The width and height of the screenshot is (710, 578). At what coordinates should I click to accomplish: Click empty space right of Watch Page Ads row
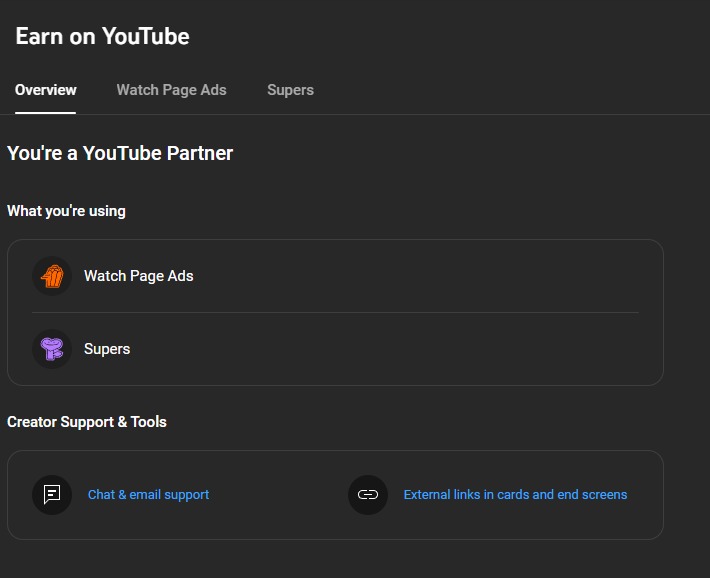(417, 276)
